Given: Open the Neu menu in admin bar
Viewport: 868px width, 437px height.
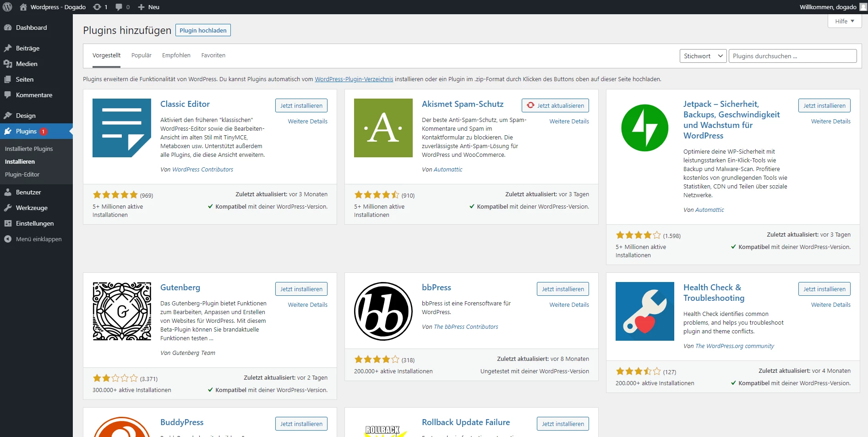Looking at the screenshot, I should 149,7.
